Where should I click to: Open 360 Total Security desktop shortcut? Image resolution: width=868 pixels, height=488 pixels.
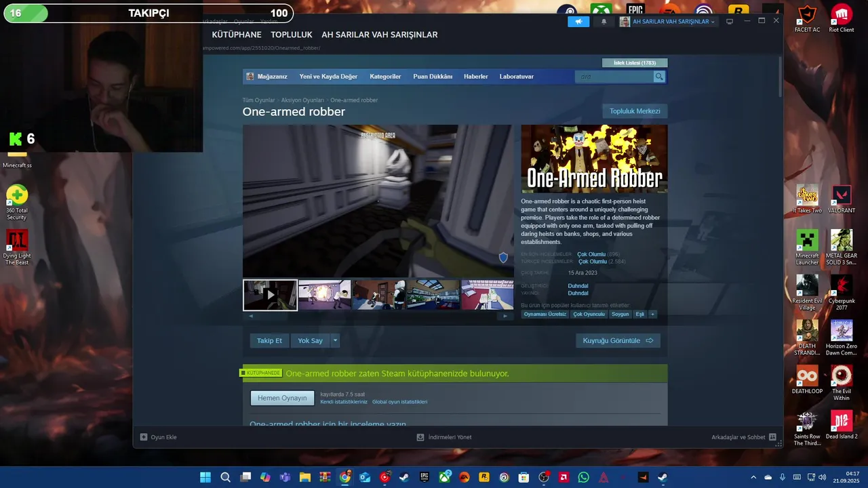pyautogui.click(x=17, y=202)
